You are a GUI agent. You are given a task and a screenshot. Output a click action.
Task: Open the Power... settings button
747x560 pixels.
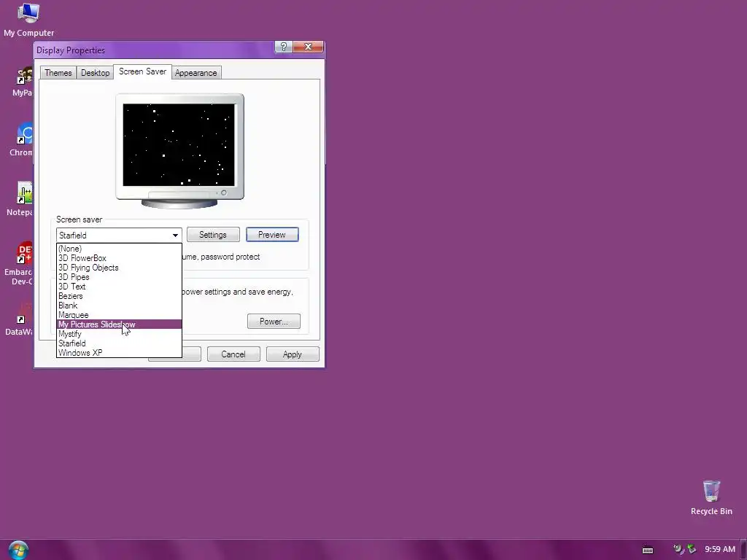coord(274,322)
